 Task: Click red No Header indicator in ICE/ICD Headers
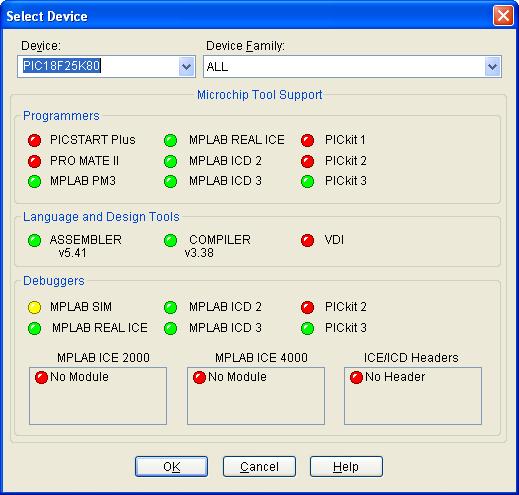[356, 378]
